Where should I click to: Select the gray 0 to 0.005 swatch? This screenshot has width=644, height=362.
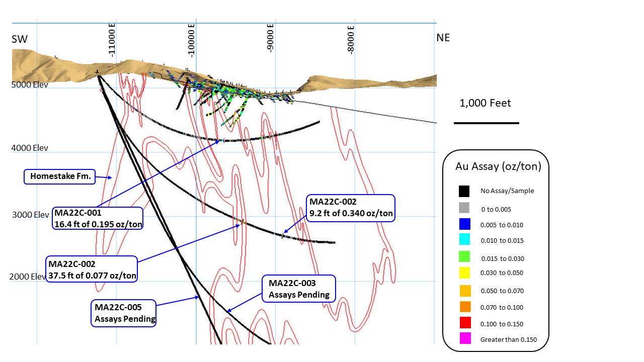point(464,208)
